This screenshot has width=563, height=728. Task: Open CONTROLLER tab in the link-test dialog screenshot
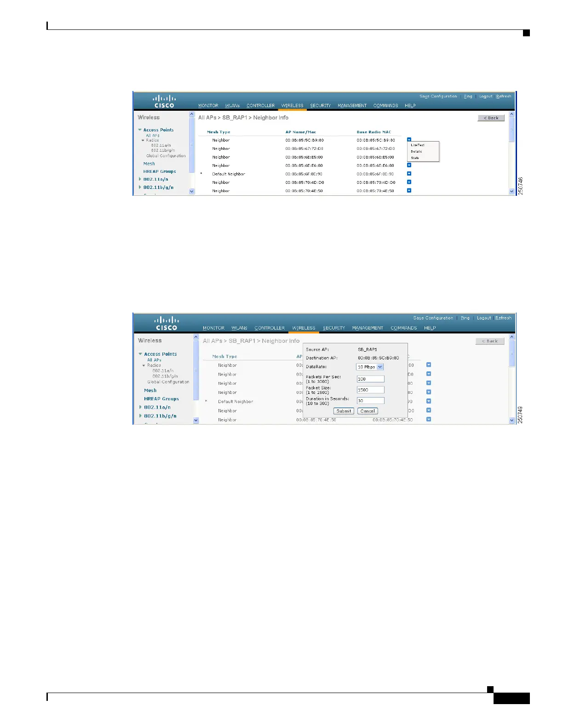pos(270,328)
